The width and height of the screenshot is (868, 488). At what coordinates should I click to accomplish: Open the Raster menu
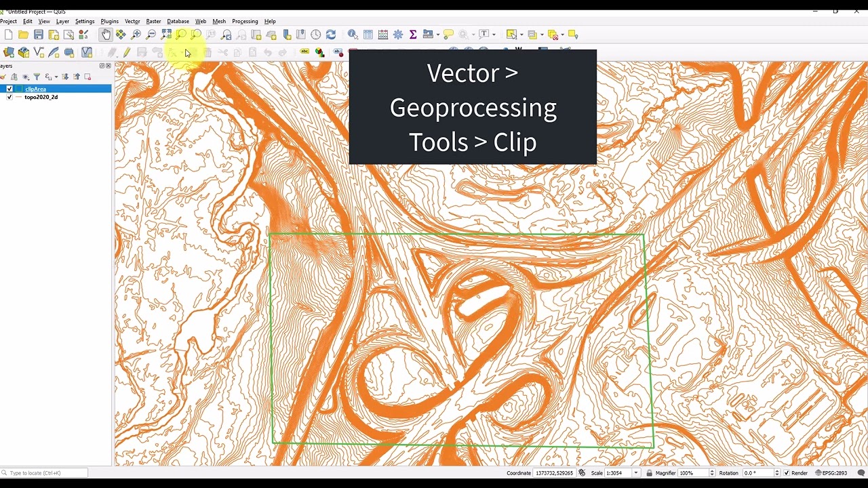[153, 21]
